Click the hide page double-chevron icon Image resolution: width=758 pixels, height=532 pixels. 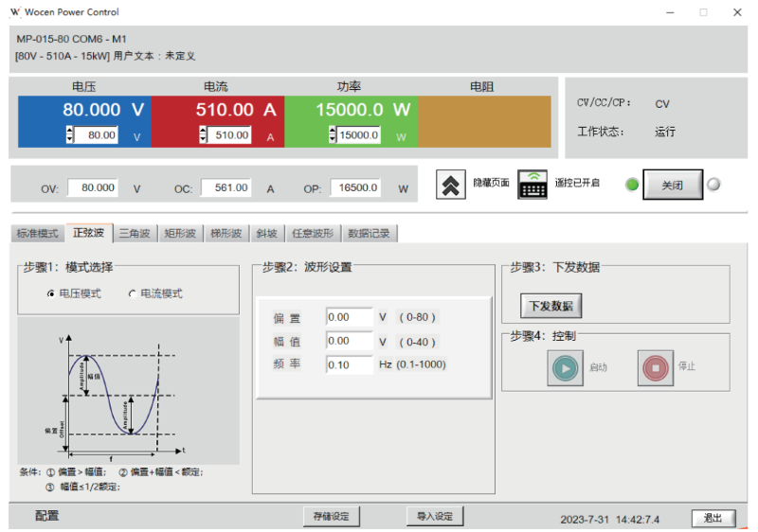click(x=451, y=184)
